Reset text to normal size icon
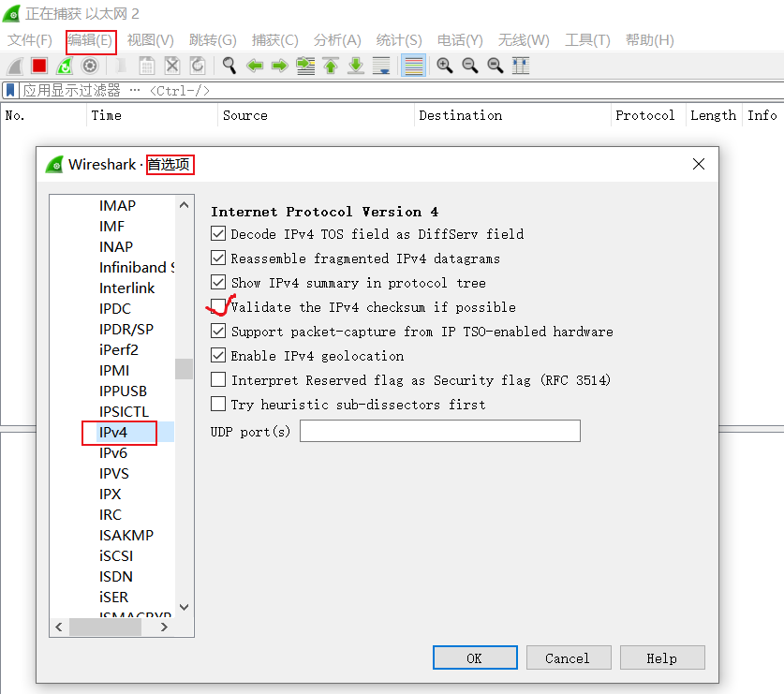The width and height of the screenshot is (784, 694). coord(495,66)
